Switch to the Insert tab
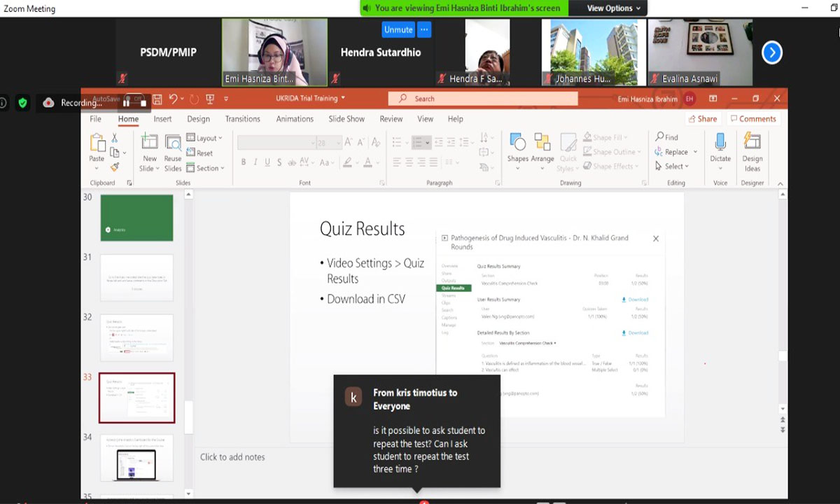Viewport: 840px width, 504px height. click(162, 119)
